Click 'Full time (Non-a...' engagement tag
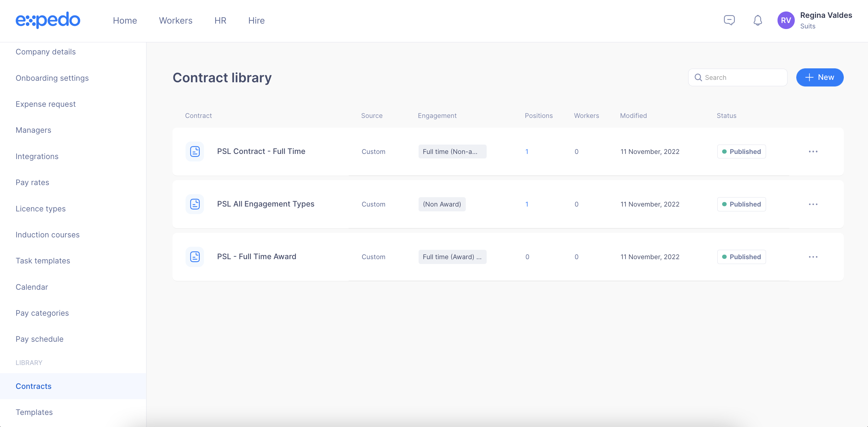 [452, 152]
